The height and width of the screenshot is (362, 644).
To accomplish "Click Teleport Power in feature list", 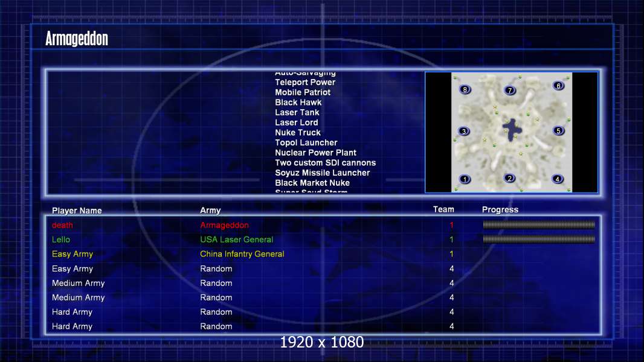I will tap(305, 83).
